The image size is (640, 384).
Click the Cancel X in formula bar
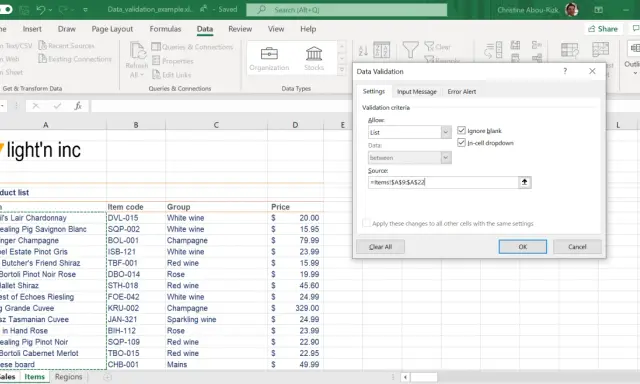pos(36,106)
